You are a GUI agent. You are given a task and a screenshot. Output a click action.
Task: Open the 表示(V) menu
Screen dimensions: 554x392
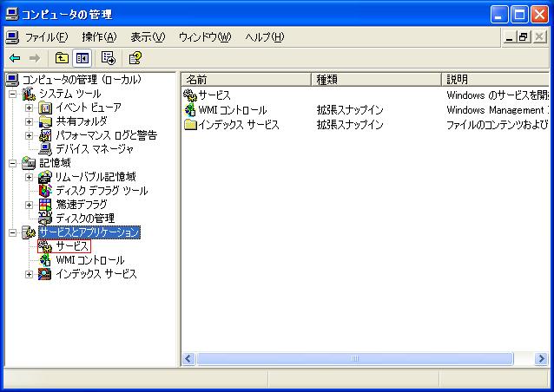tap(148, 37)
